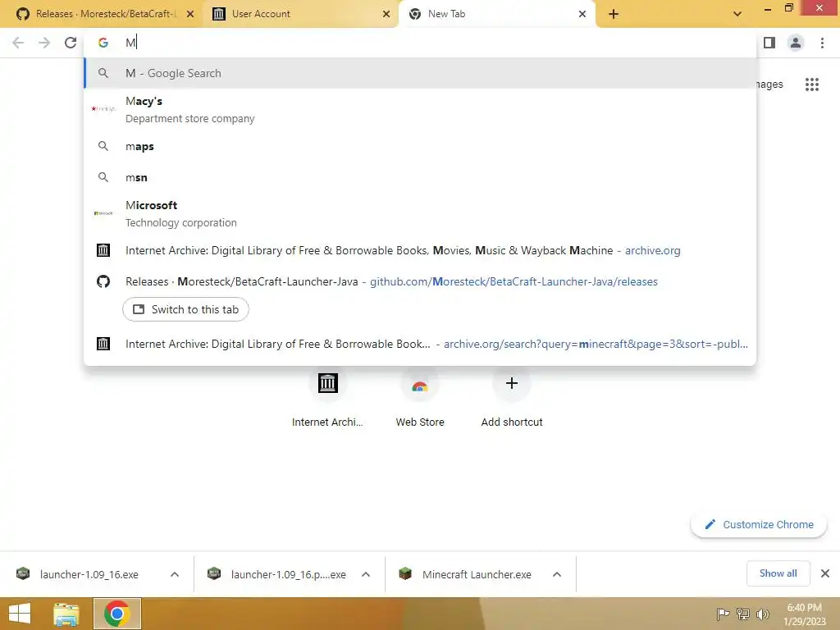Click the browser forward arrow
This screenshot has width=840, height=630.
point(44,43)
